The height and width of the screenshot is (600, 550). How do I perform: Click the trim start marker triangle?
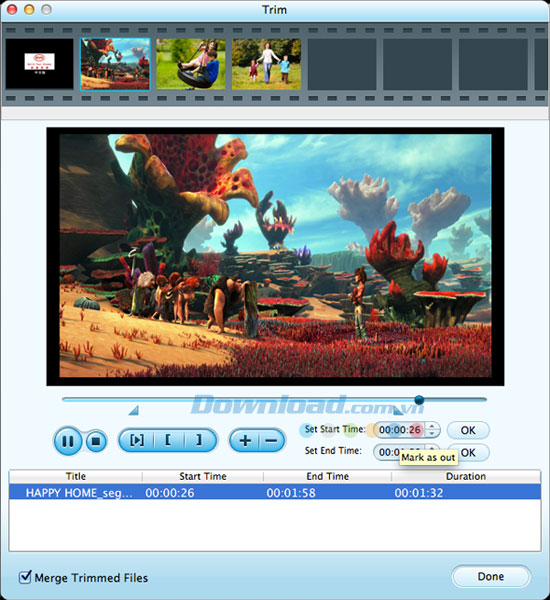coord(133,411)
